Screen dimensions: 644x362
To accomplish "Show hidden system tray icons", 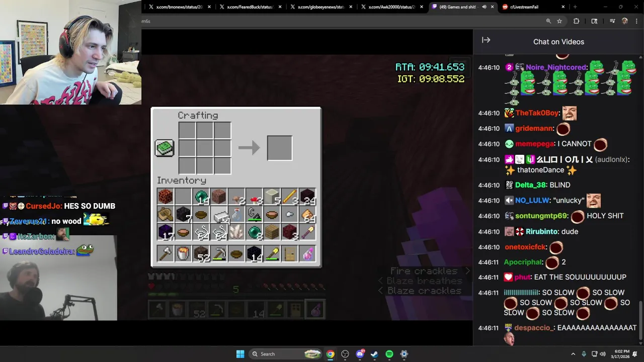I will tap(573, 354).
